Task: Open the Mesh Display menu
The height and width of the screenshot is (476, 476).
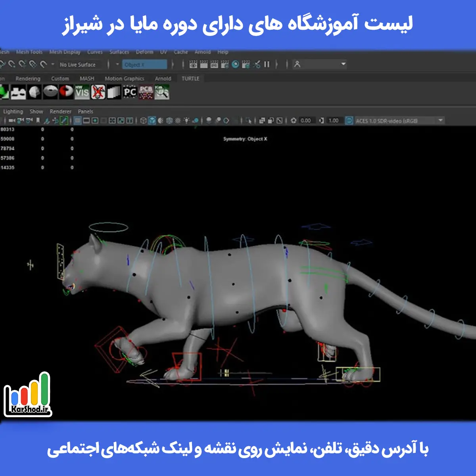Action: coord(65,52)
